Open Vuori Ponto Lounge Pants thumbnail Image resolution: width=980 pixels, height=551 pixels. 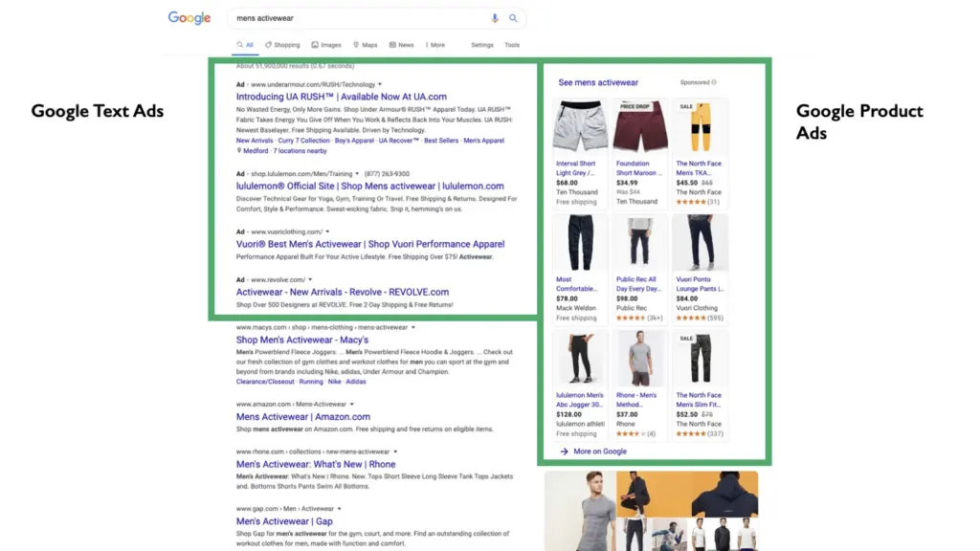coord(700,243)
